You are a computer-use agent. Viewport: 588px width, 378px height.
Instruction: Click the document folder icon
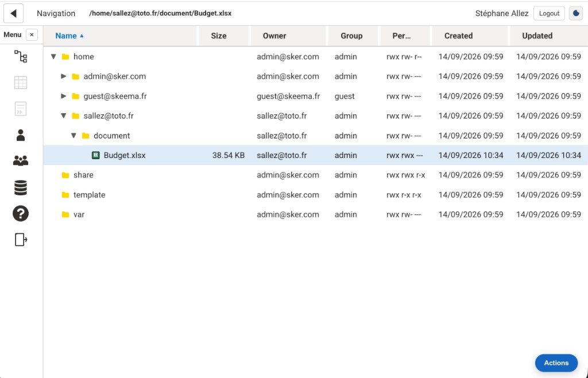86,136
